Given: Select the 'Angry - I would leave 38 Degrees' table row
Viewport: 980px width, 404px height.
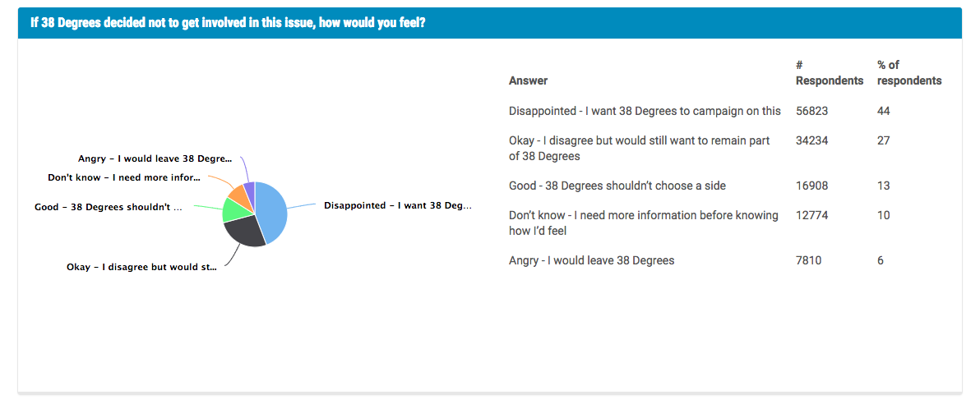Looking at the screenshot, I should pos(591,260).
